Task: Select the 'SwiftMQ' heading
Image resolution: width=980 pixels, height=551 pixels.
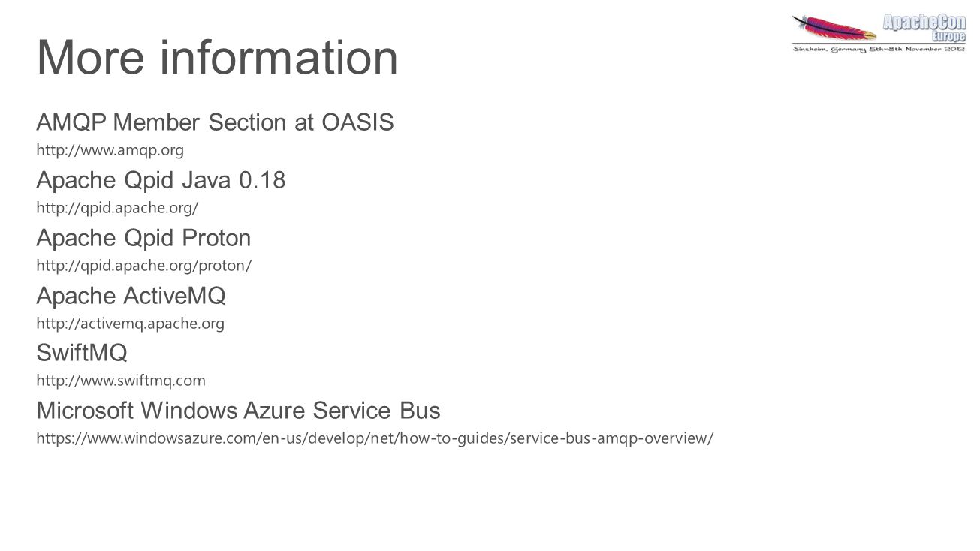Action: point(82,353)
